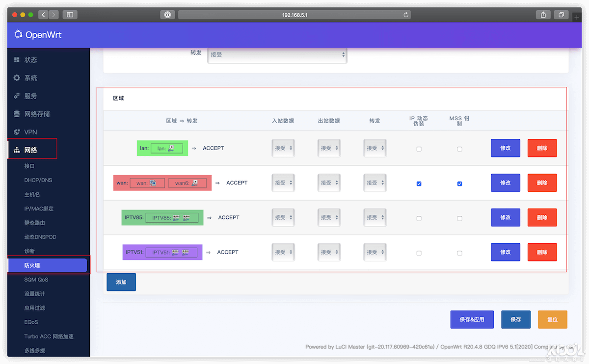This screenshot has width=589, height=364.
Task: Click the 添加 button to add a zone
Action: (121, 282)
